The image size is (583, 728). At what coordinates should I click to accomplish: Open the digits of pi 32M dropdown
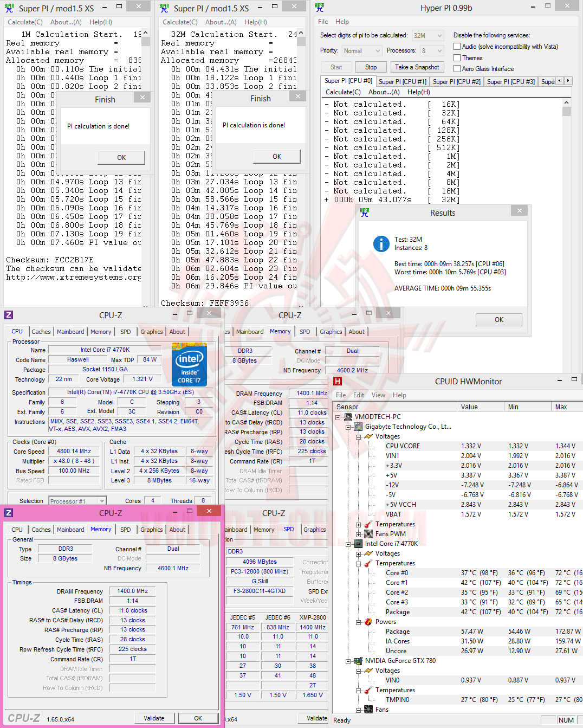pos(428,36)
